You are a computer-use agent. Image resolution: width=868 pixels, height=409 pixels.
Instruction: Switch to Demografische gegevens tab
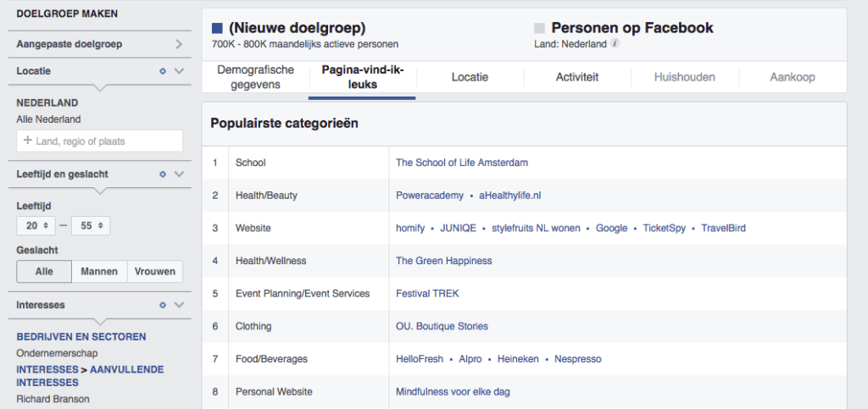pyautogui.click(x=255, y=77)
